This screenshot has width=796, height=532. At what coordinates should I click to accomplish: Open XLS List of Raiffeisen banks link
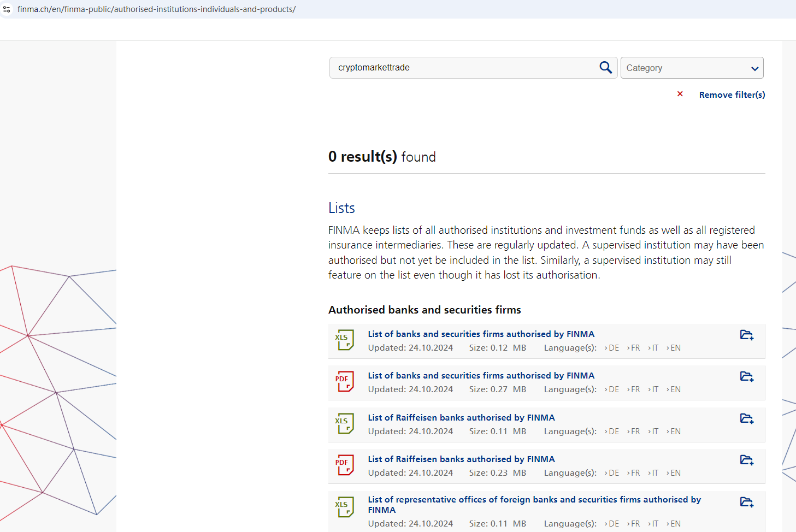[462, 417]
